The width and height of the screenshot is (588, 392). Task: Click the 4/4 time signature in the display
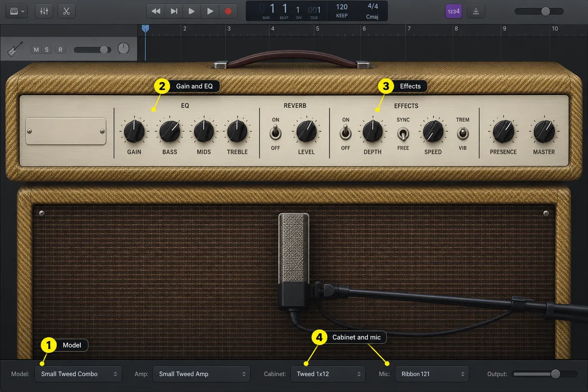373,6
